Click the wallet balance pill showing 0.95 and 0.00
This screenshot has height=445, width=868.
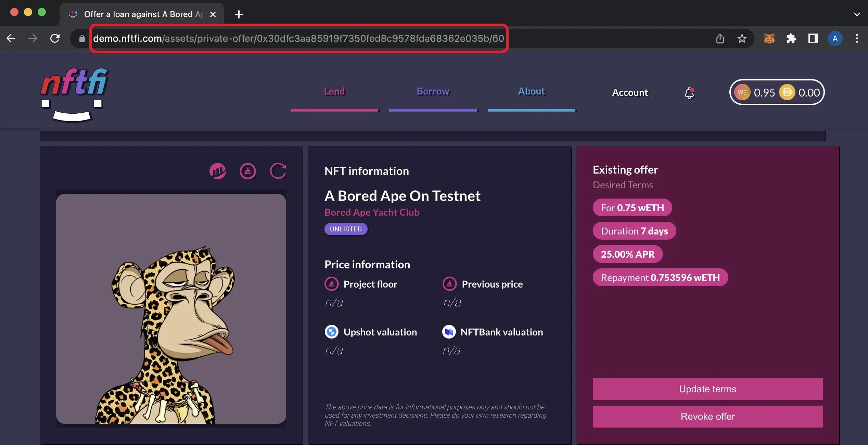[x=777, y=92]
